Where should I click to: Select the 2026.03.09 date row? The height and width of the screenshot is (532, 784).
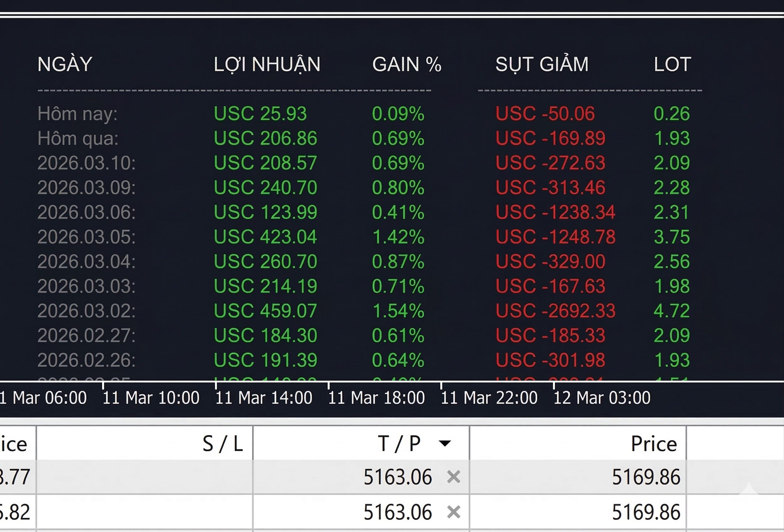86,188
